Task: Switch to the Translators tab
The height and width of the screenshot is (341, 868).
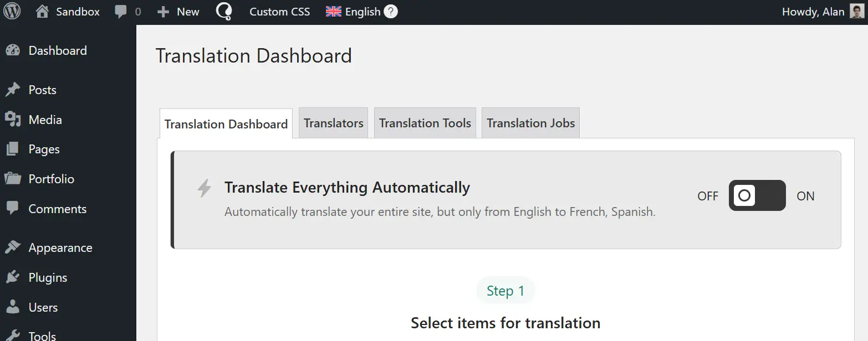Action: [333, 123]
